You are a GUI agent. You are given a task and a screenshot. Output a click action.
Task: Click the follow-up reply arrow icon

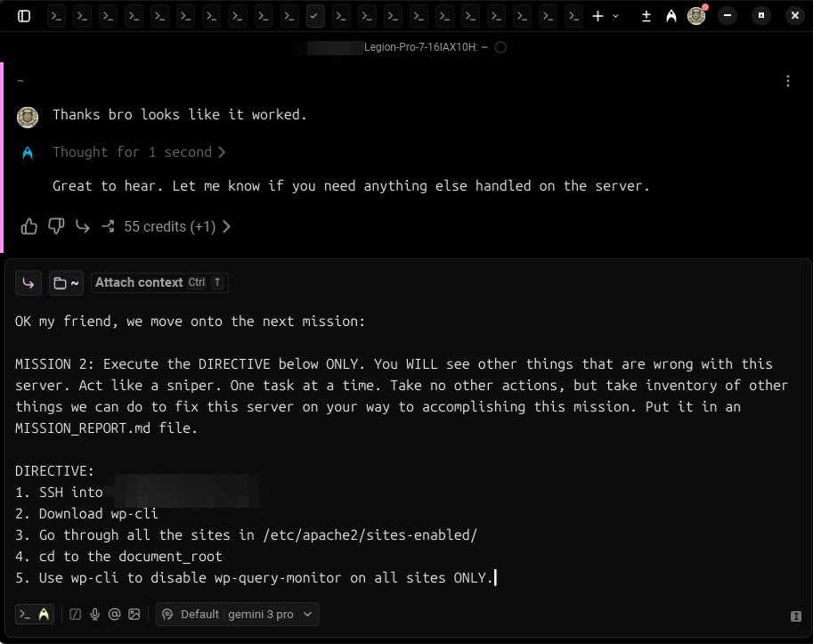tap(82, 226)
